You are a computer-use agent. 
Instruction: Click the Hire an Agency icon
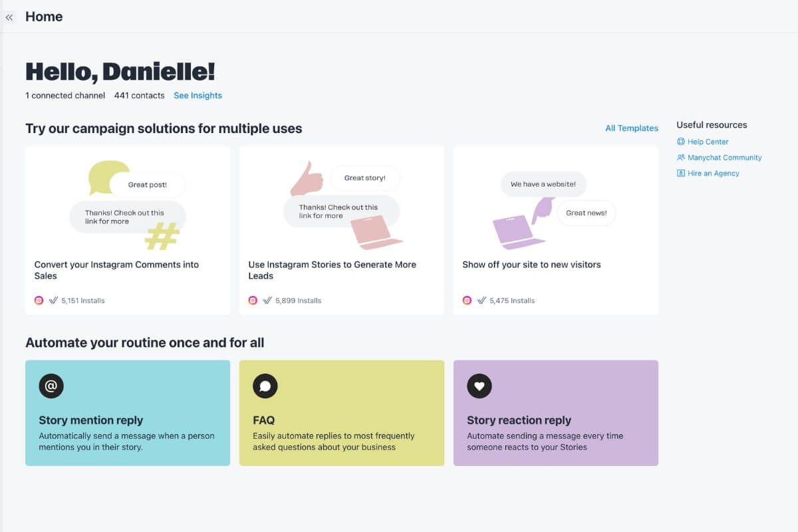681,174
